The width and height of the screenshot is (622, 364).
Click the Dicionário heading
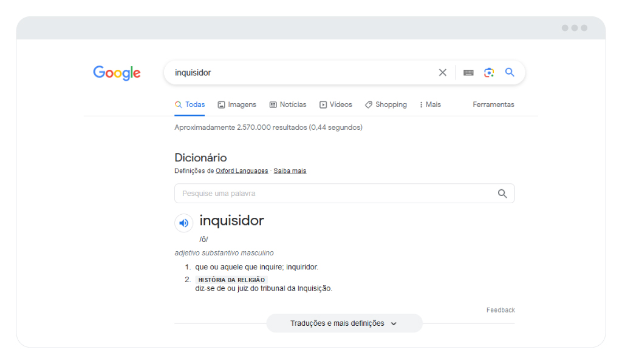tap(200, 158)
